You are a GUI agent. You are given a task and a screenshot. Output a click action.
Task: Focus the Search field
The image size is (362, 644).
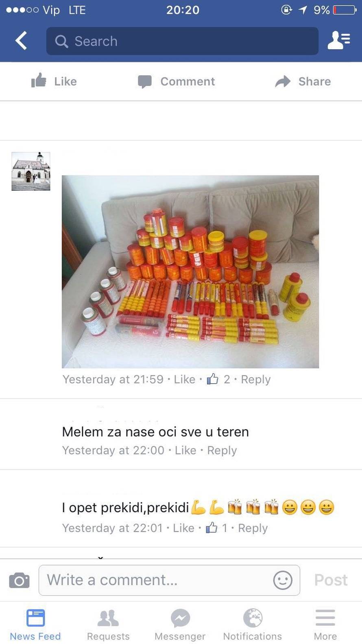pyautogui.click(x=182, y=41)
